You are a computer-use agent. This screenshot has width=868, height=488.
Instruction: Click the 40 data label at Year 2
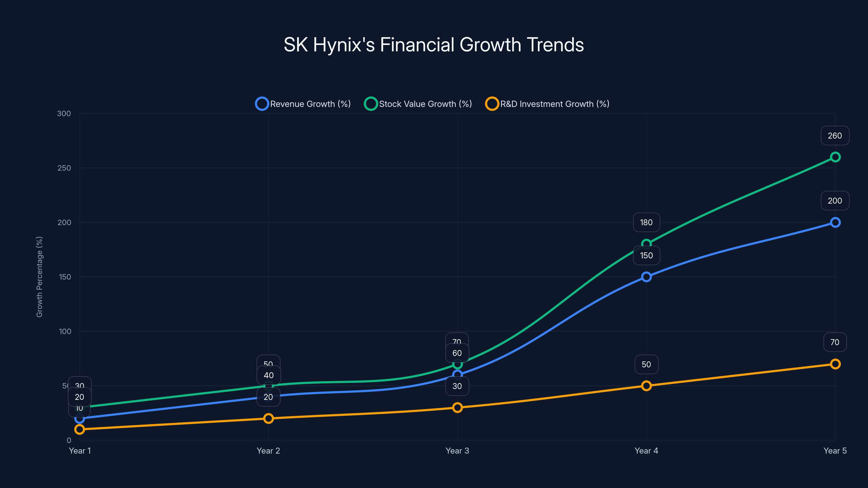click(x=269, y=375)
